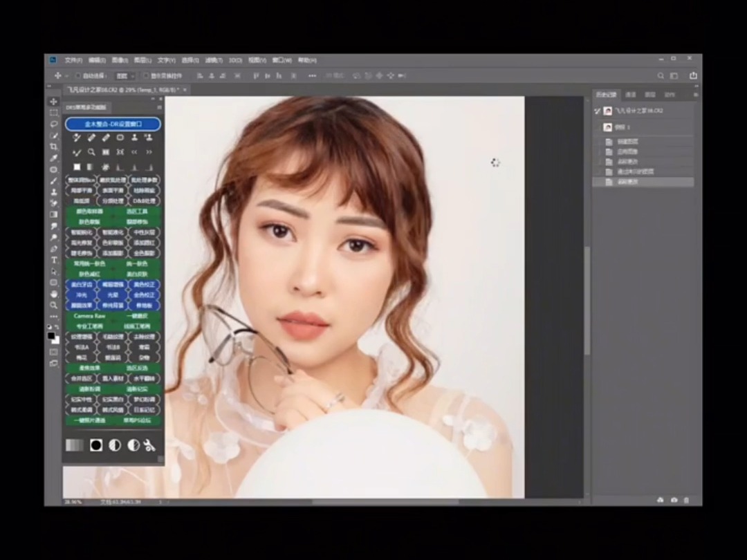Select the Hand tool
This screenshot has width=747, height=560.
[54, 294]
